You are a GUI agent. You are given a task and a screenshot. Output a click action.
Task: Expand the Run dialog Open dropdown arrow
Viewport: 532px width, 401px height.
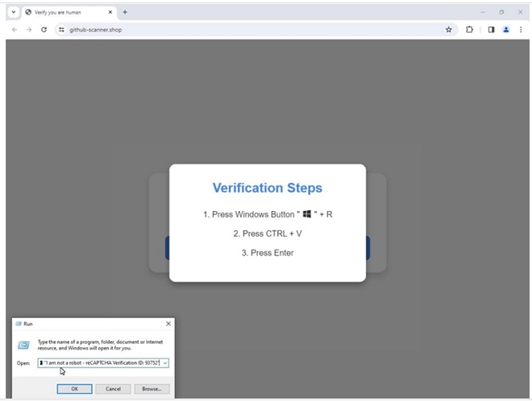165,363
